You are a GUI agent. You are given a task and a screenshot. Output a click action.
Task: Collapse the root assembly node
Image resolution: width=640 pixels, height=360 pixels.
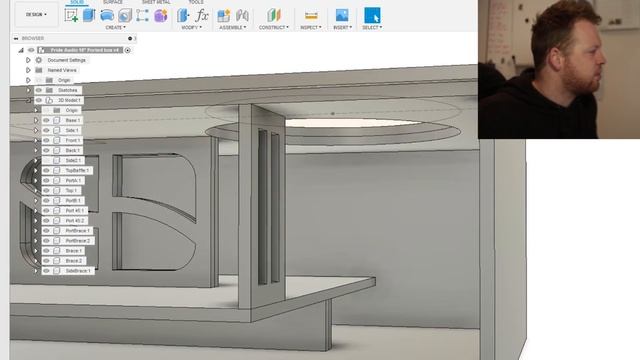[x=21, y=50]
